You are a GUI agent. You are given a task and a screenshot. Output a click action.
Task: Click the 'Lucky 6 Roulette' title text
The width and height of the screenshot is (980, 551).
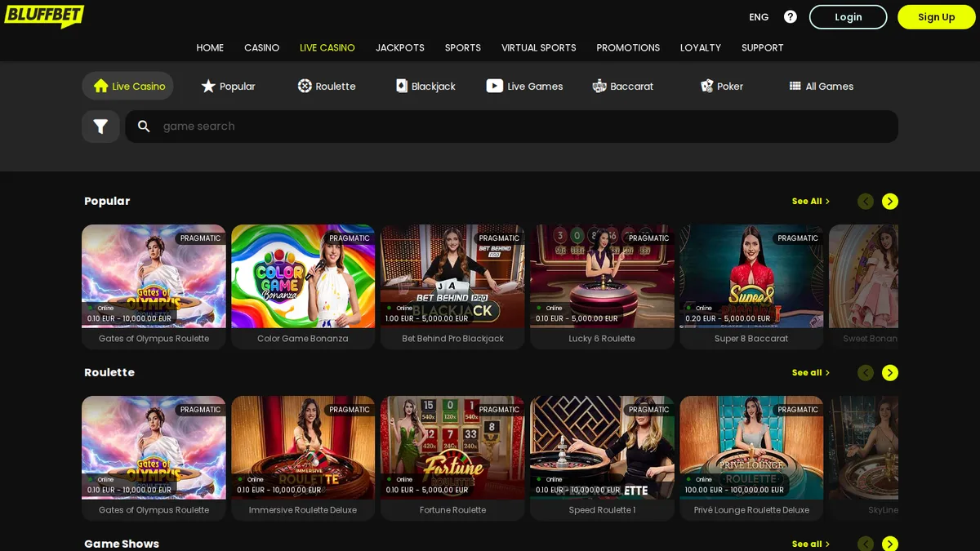pyautogui.click(x=602, y=339)
